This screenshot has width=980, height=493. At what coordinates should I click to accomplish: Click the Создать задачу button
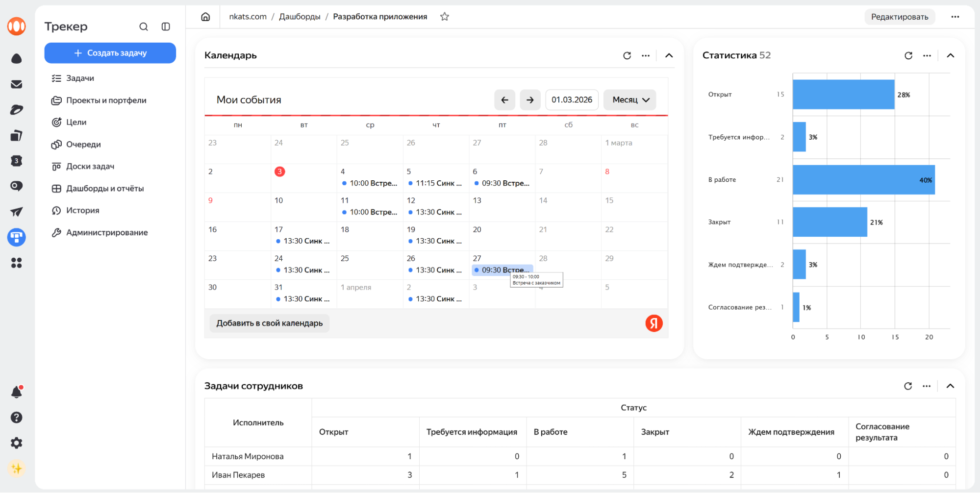(x=110, y=53)
